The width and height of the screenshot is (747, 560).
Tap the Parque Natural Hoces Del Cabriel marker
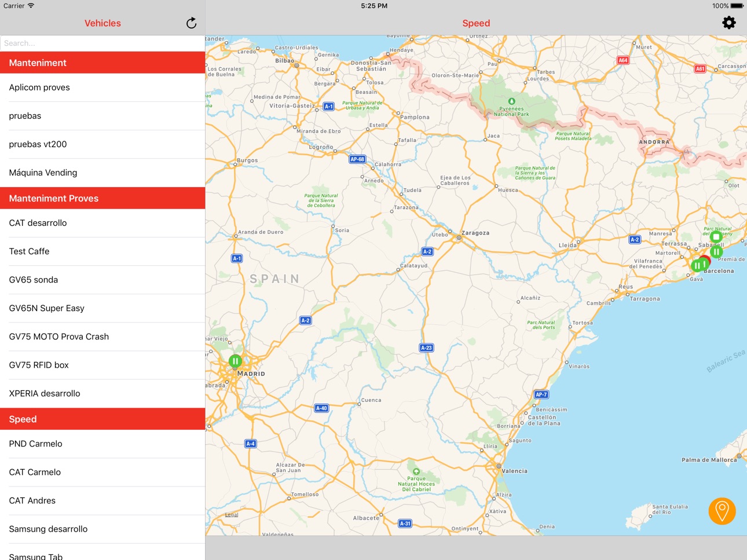(416, 471)
